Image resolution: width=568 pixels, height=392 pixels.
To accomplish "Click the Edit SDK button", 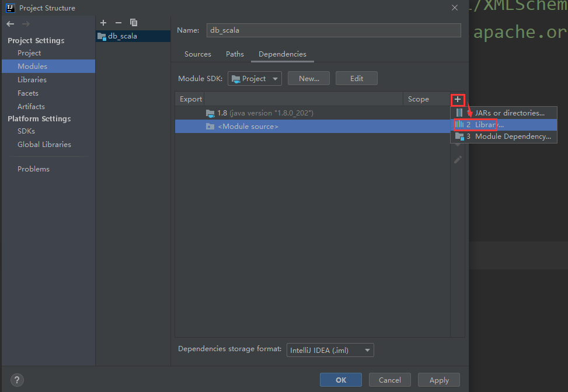I will point(357,79).
